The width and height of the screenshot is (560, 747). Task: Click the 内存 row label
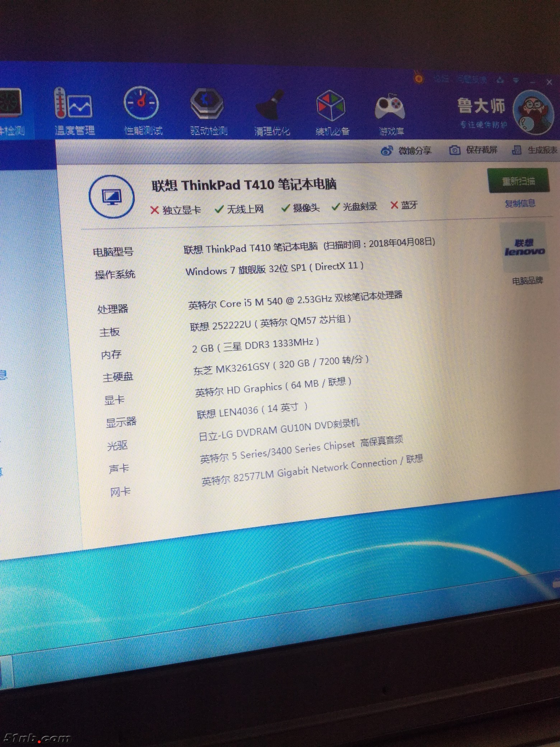coord(111,355)
